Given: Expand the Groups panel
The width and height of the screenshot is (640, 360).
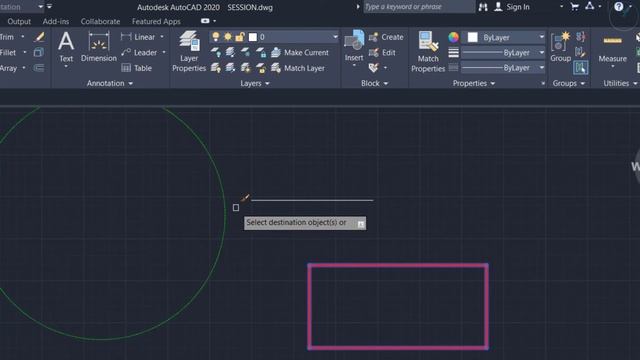Looking at the screenshot, I should [x=569, y=83].
